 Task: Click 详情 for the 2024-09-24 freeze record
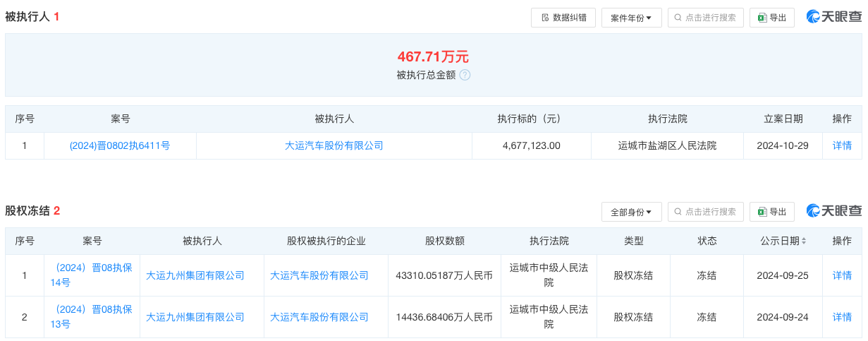[842, 317]
